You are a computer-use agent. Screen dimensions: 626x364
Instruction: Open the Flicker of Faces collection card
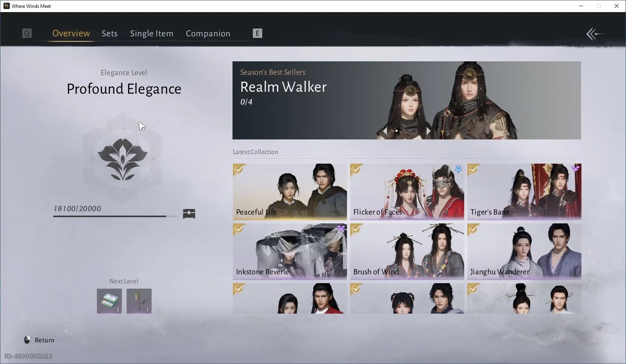click(407, 192)
